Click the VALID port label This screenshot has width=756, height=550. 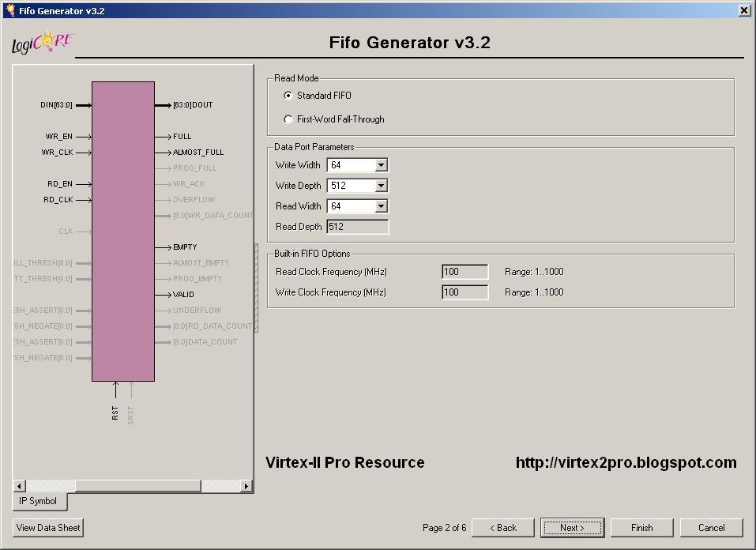183,294
